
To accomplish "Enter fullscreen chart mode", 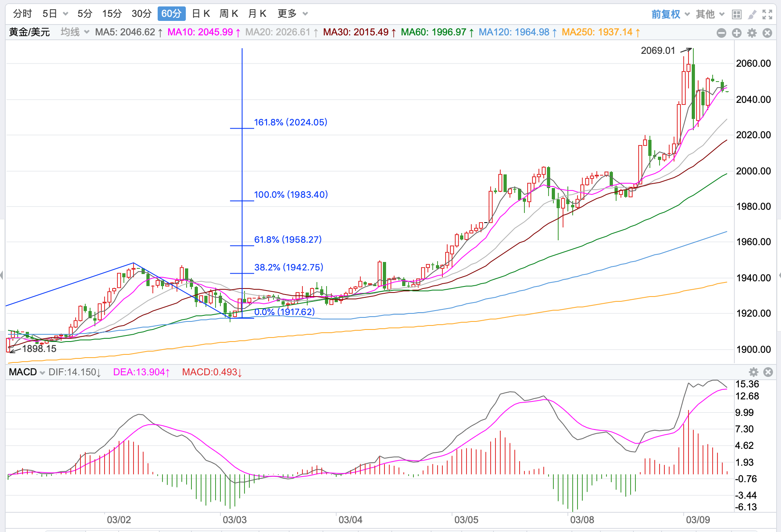I will tap(767, 14).
